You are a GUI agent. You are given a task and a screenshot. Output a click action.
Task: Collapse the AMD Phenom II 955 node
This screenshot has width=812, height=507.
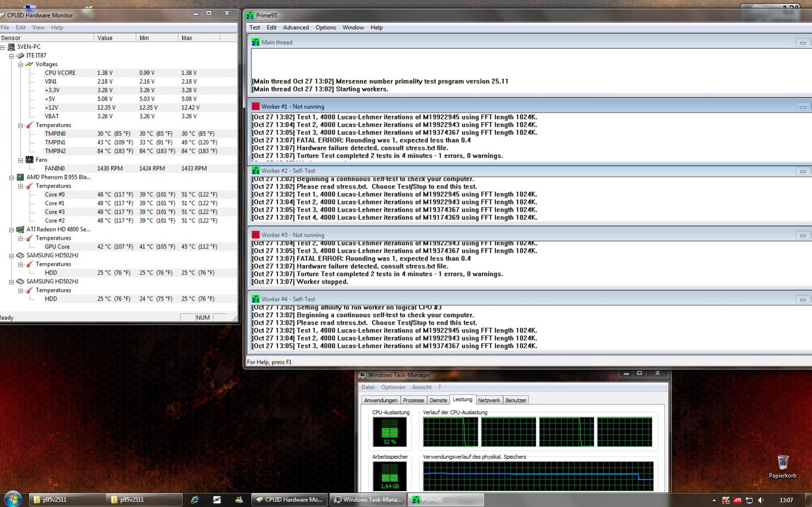coord(12,177)
